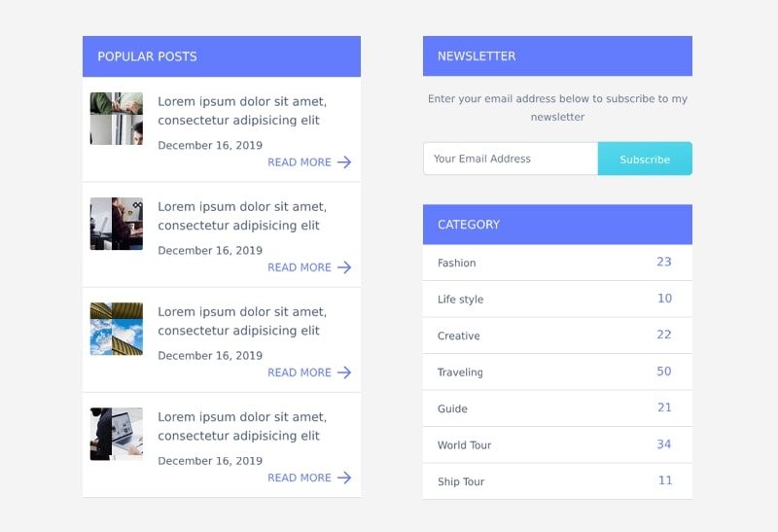Choose the Guide category
Image resolution: width=778 pixels, height=532 pixels.
click(x=557, y=408)
